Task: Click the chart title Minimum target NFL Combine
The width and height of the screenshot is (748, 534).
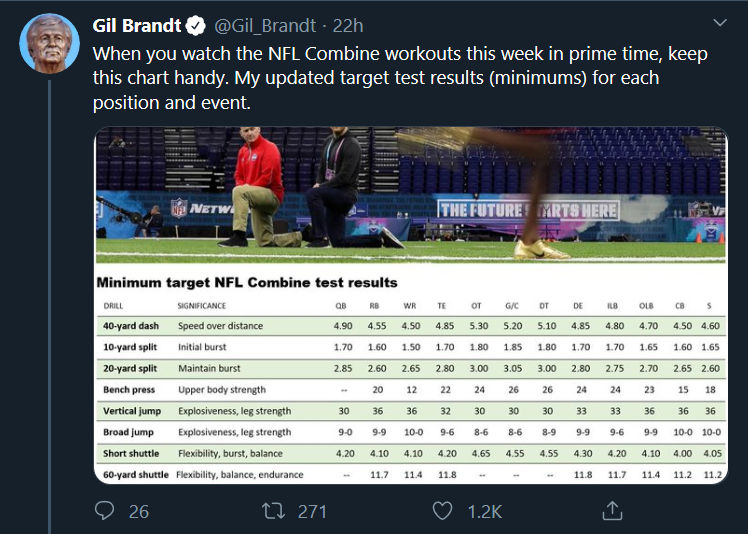Action: (x=247, y=283)
